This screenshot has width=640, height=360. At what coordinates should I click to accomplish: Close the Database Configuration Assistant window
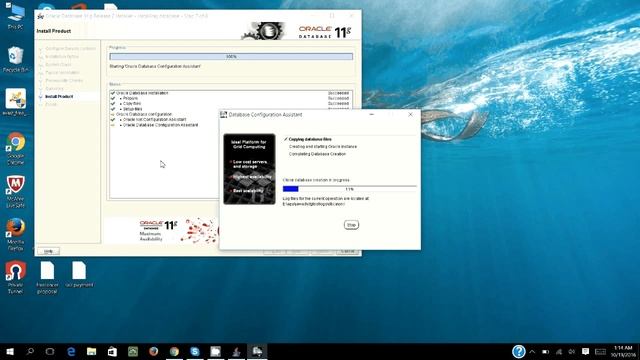[x=410, y=115]
